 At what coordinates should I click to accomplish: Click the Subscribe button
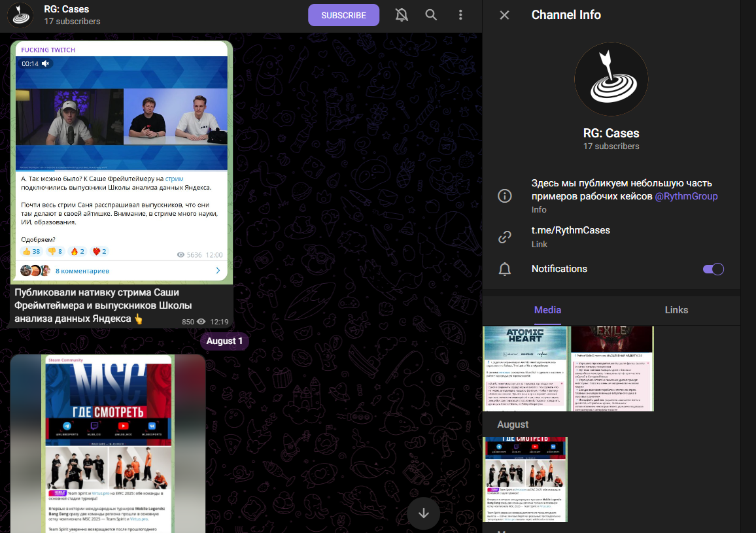point(343,15)
